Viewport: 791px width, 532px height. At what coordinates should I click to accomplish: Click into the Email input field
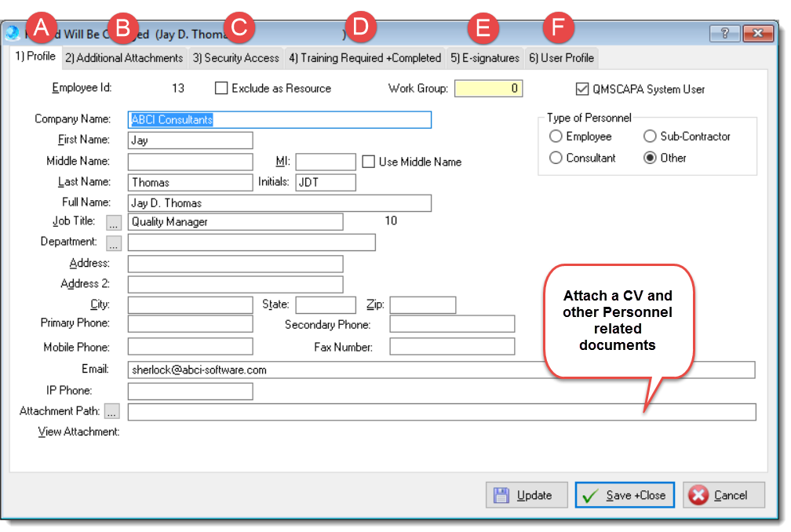pos(440,370)
